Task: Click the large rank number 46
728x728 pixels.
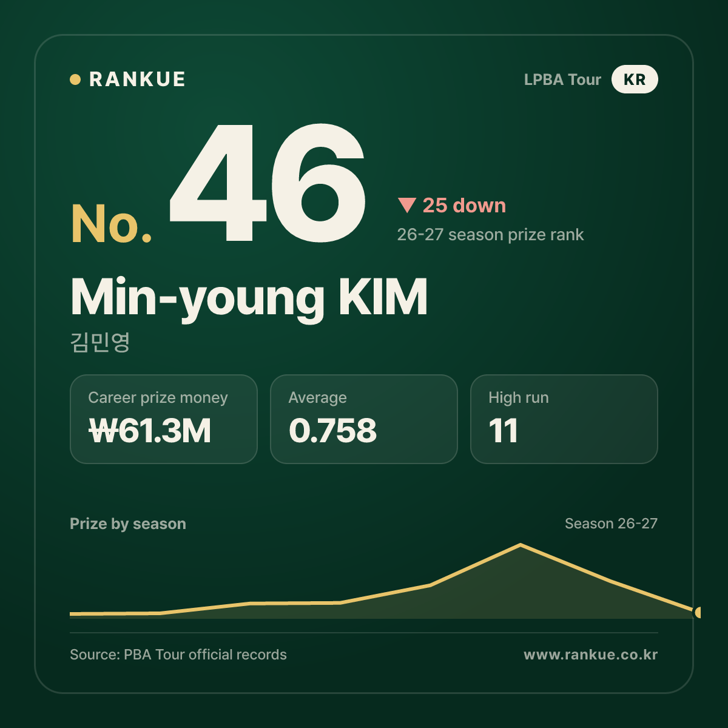Action: pyautogui.click(x=268, y=182)
